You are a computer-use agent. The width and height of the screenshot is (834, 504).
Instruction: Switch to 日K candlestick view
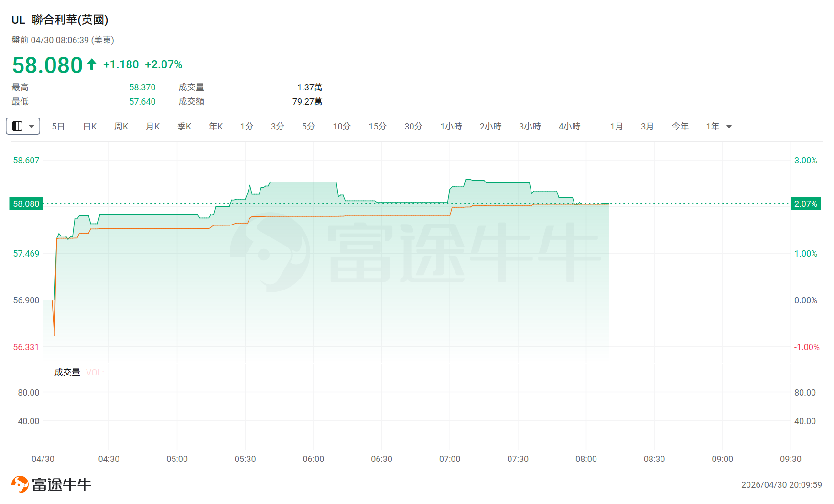90,127
